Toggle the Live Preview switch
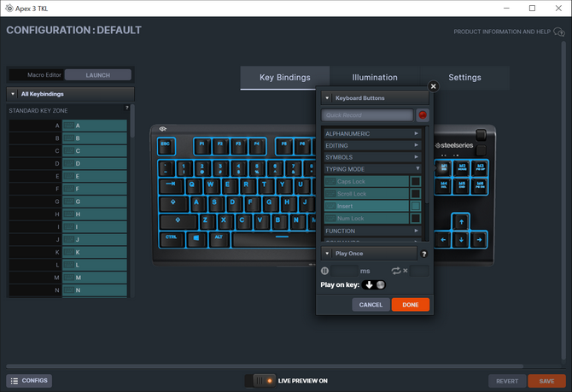Image resolution: width=572 pixels, height=392 pixels. 260,381
